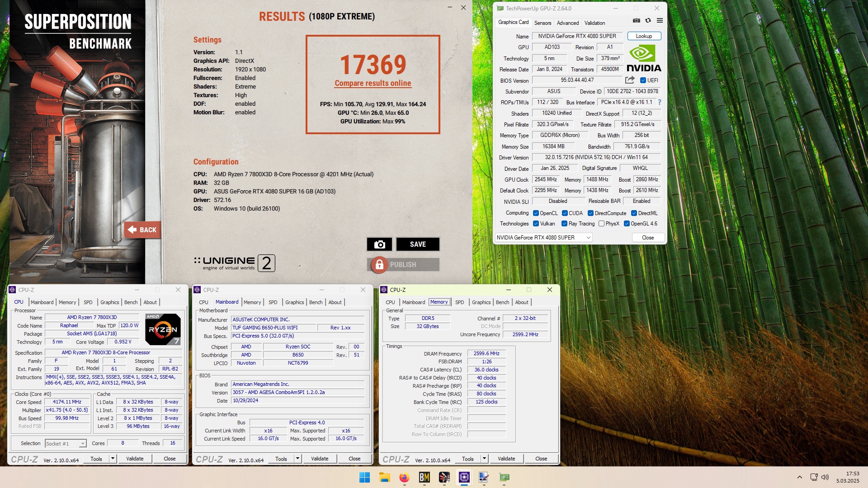Click Validate in the first CPU-Z window
The image size is (868, 488).
point(135,459)
